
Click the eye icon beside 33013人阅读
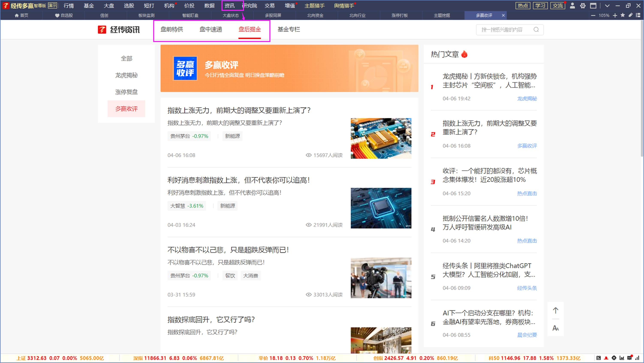[309, 295]
